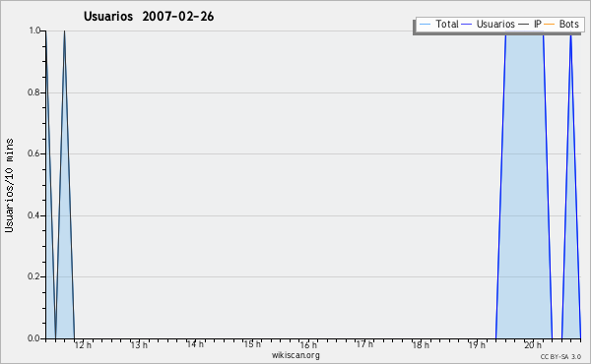Click the '17 h' x-axis label
Viewport: 591px width, 364px height.
pyautogui.click(x=364, y=344)
